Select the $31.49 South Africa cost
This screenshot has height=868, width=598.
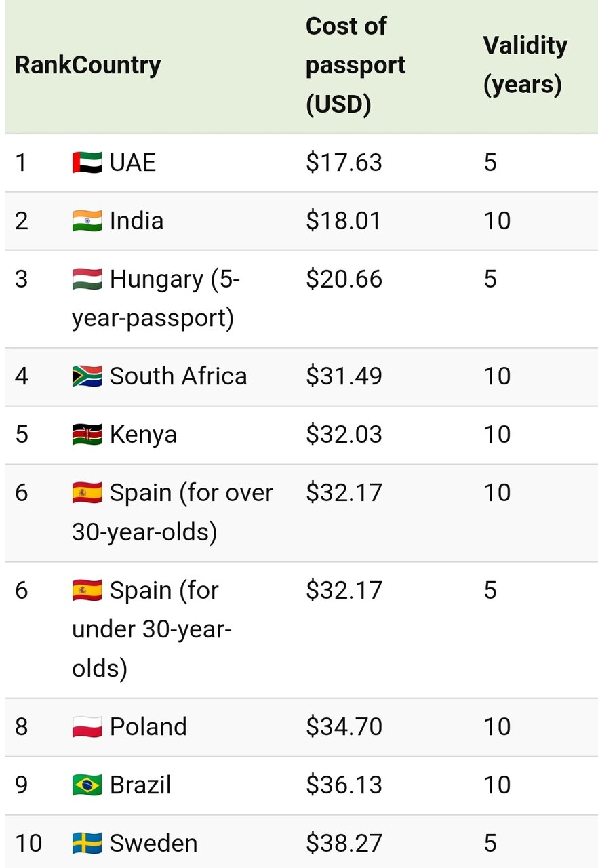pos(344,376)
